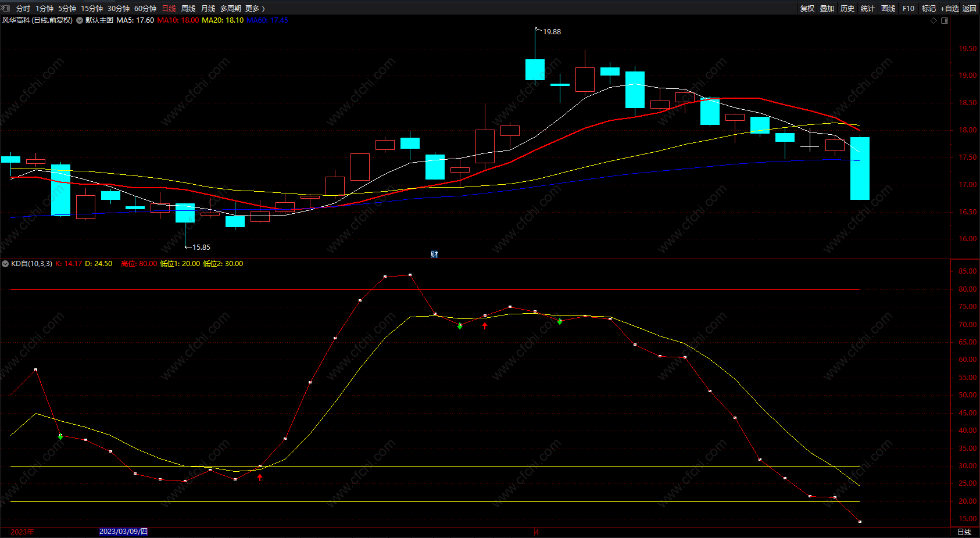Viewport: 980px width, 538px height.
Task: Select the 60分钟 period tab
Action: (145, 9)
